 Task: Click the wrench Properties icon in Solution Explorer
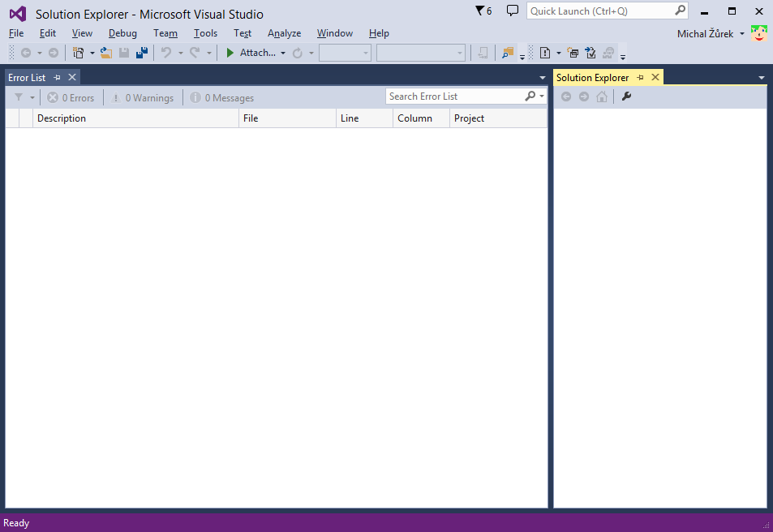pos(625,97)
